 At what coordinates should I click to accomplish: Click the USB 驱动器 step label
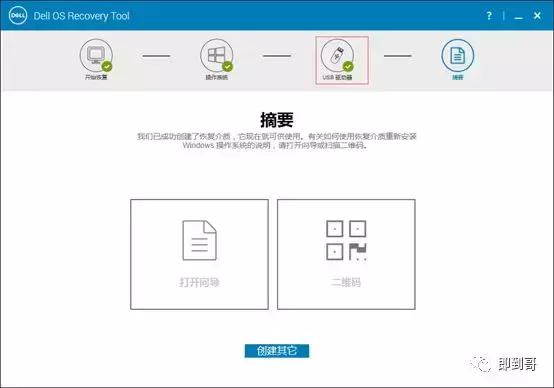337,77
